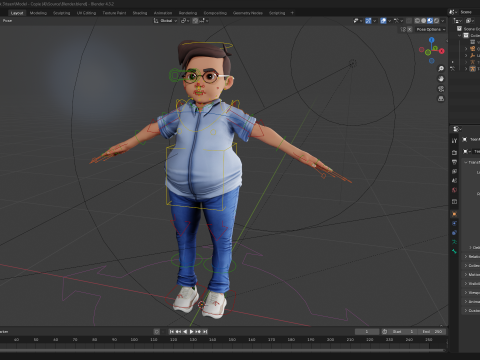Viewport: 480px width, 360px height.
Task: Switch to the Texture Paint workspace tab
Action: [x=114, y=13]
